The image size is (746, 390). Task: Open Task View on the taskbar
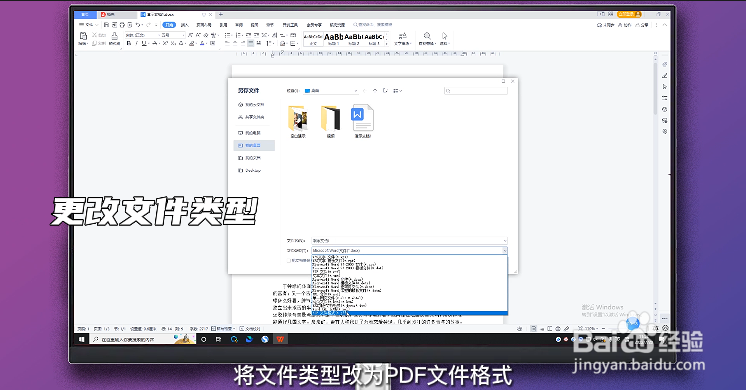coord(218,339)
